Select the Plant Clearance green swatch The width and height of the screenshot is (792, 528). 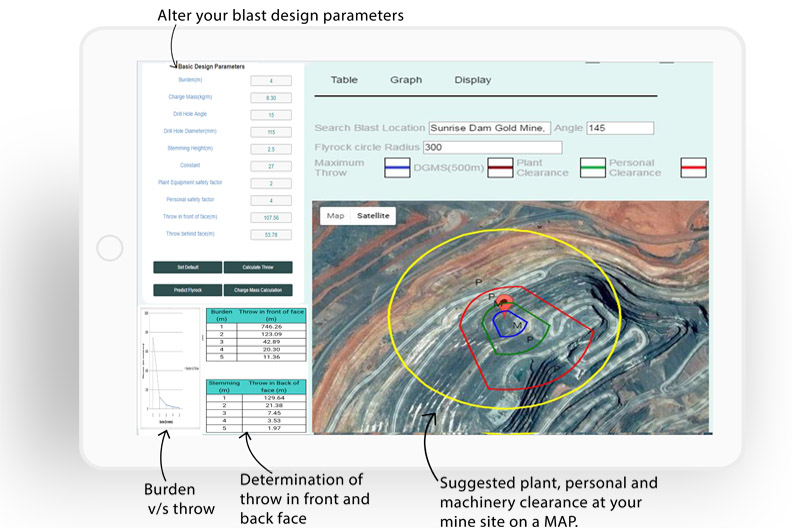593,167
